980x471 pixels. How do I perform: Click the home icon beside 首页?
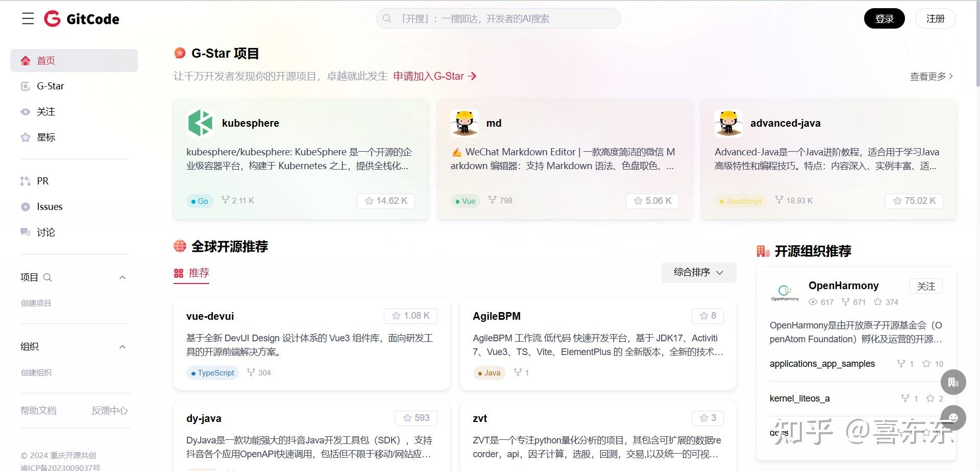point(26,61)
